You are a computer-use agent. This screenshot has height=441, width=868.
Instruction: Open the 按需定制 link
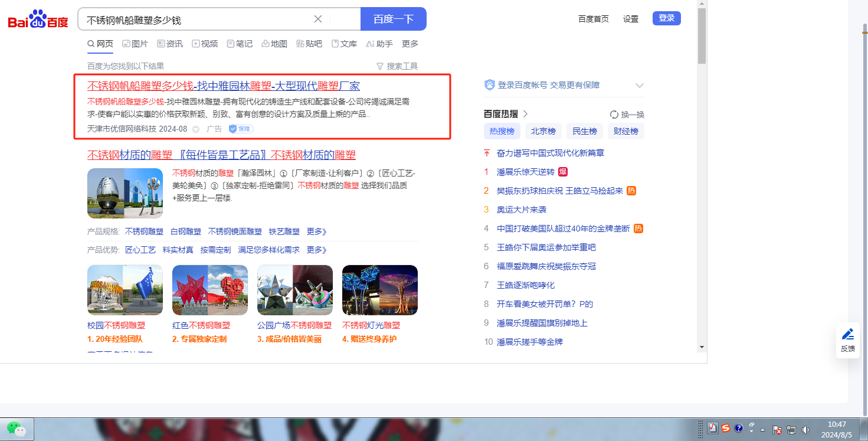coord(216,250)
